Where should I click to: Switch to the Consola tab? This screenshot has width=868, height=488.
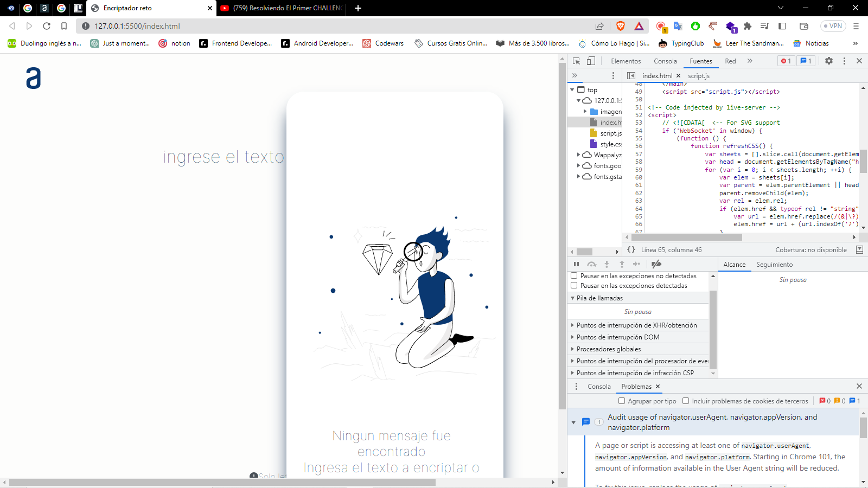point(665,61)
